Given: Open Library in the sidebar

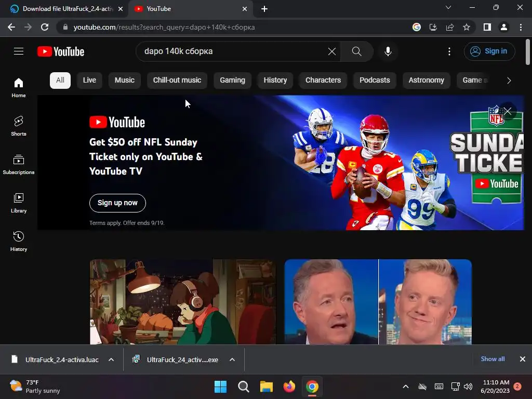Looking at the screenshot, I should click(x=19, y=203).
